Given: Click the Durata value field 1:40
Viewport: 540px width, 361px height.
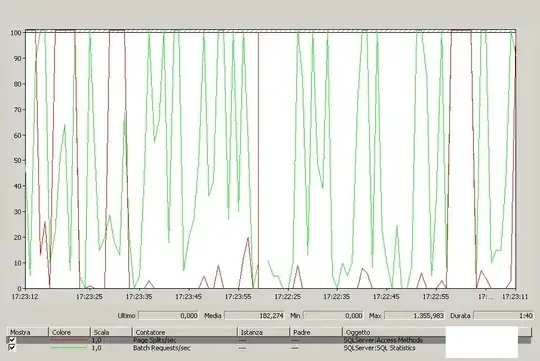Looking at the screenshot, I should (x=503, y=316).
